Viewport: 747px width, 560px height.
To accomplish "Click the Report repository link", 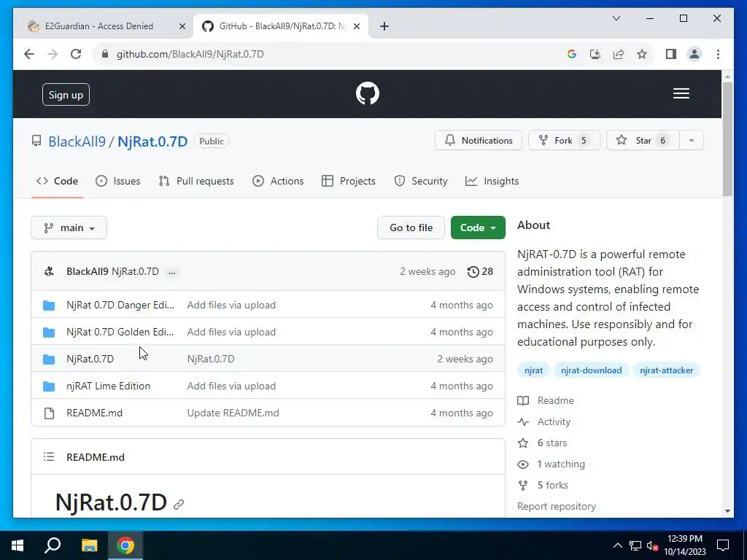I will click(557, 507).
